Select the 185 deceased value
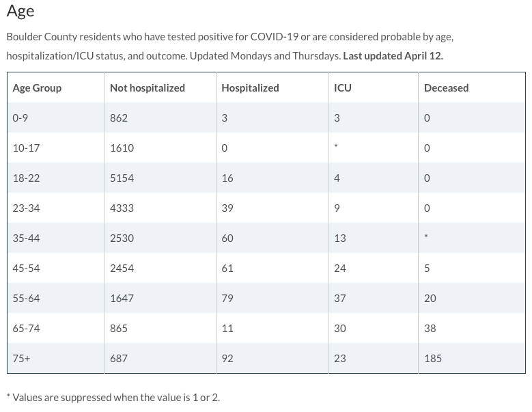Viewport: 532px width, 412px height. coord(433,359)
